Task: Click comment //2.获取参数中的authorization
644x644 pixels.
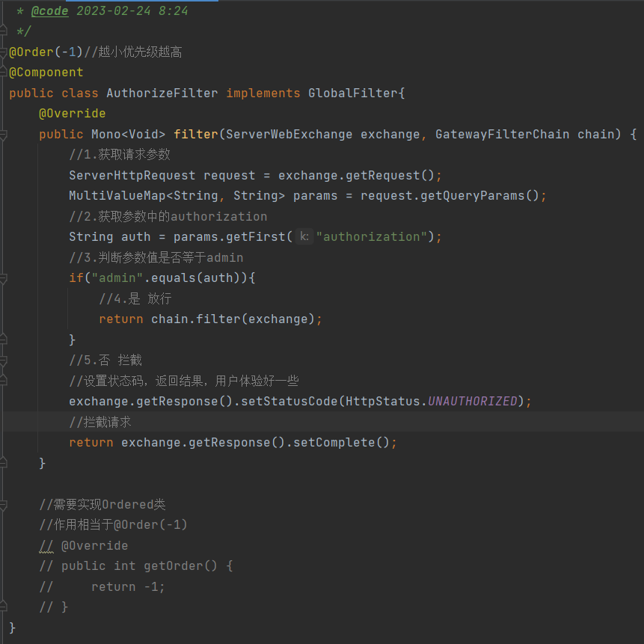Action: [168, 216]
